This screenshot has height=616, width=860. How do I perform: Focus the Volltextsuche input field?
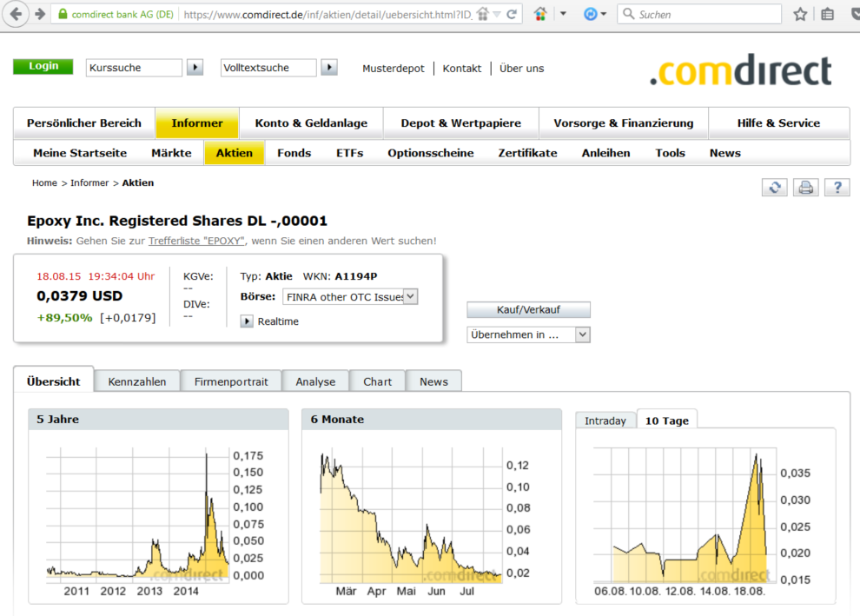point(268,68)
